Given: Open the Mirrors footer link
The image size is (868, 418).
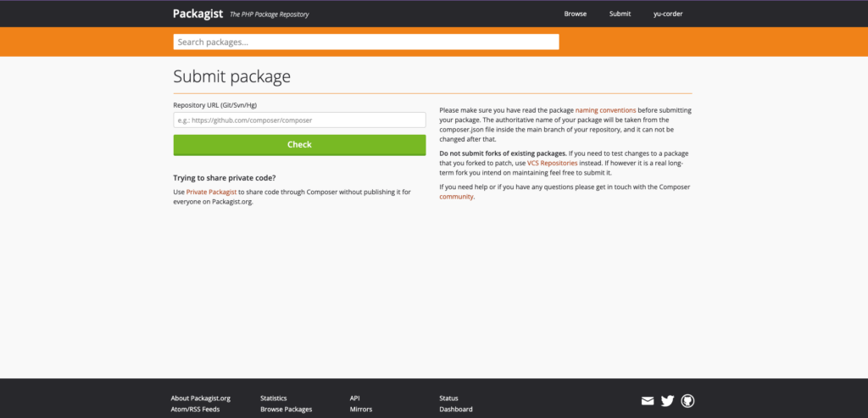Looking at the screenshot, I should [361, 410].
